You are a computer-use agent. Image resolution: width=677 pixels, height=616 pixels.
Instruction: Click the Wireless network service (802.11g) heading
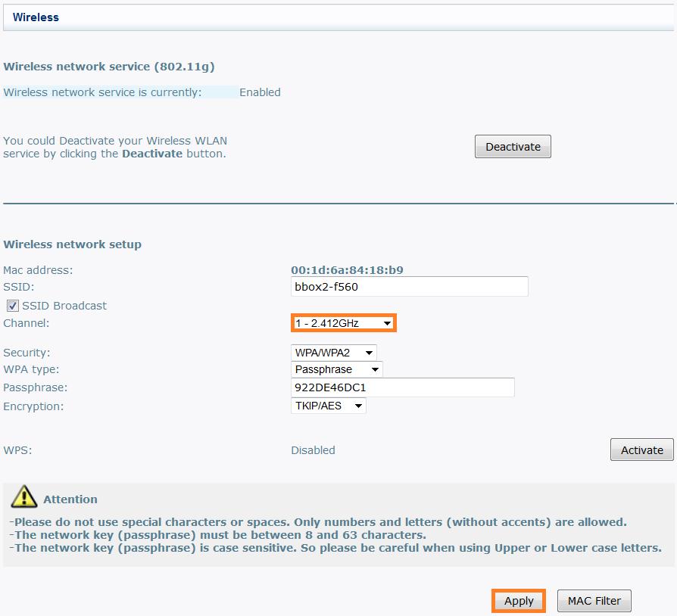pyautogui.click(x=109, y=67)
